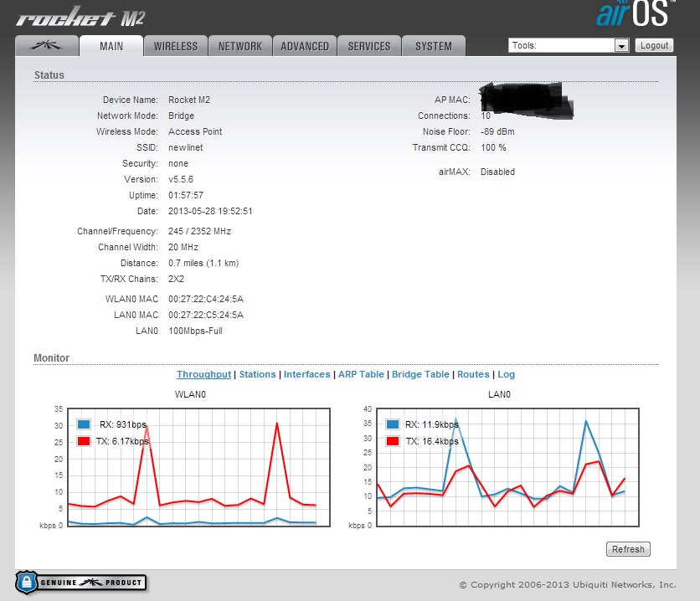Click WLAN0 red TX legend swatch
The width and height of the screenshot is (700, 601).
[x=84, y=441]
